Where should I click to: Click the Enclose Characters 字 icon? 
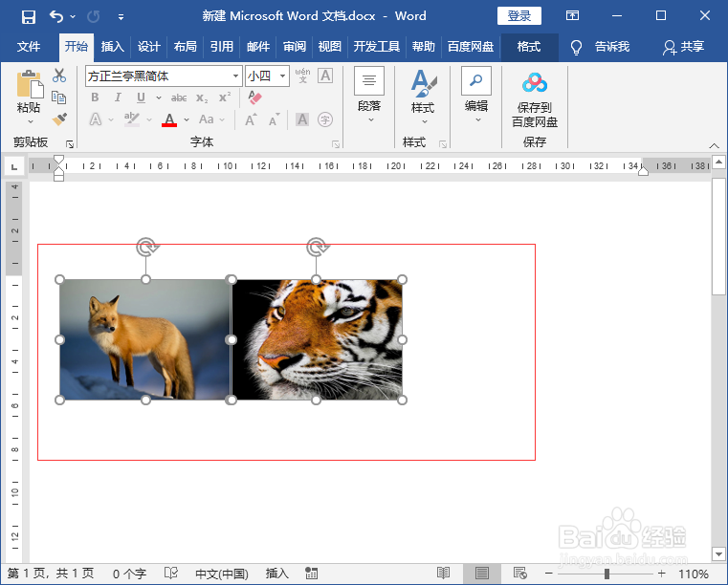coord(325,119)
